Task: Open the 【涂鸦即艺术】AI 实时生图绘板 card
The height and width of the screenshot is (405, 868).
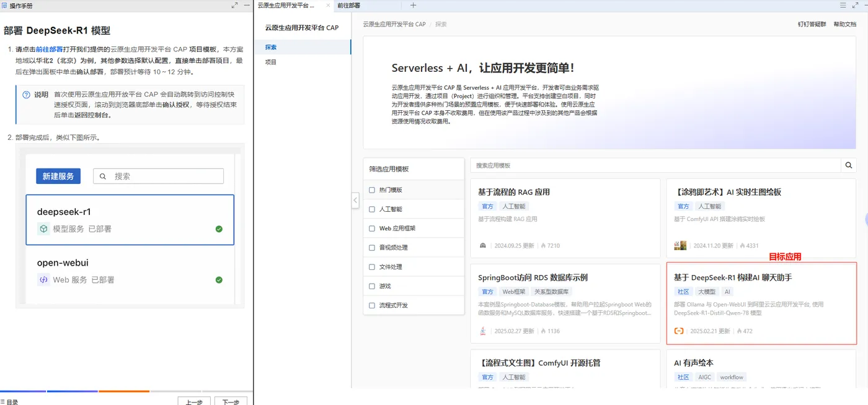Action: click(761, 218)
